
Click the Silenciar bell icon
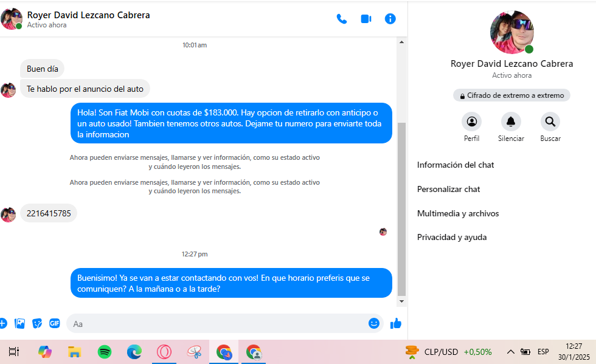click(511, 122)
